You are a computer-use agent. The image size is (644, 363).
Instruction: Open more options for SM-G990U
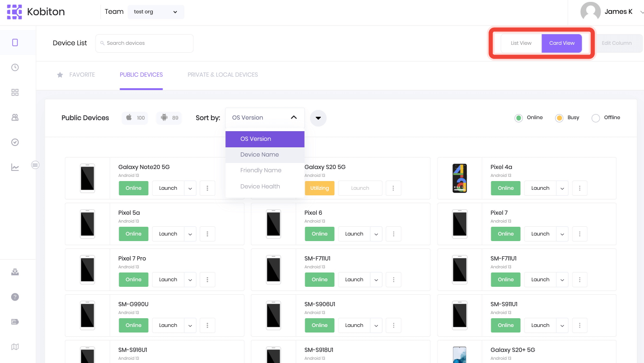coord(208,325)
